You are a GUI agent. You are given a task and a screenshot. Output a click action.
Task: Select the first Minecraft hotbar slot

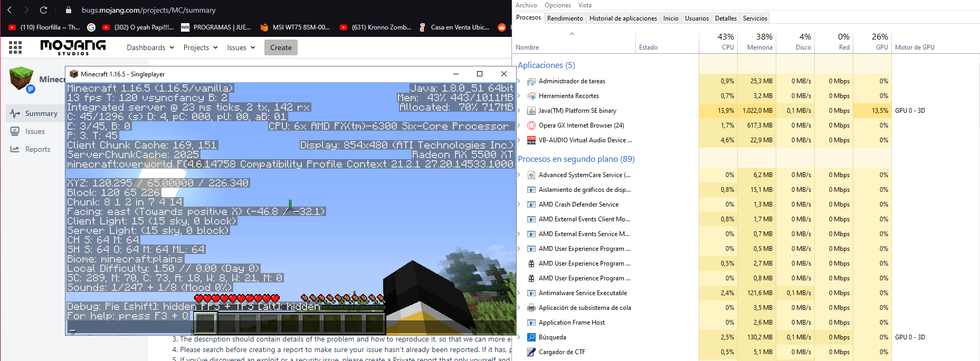click(206, 323)
